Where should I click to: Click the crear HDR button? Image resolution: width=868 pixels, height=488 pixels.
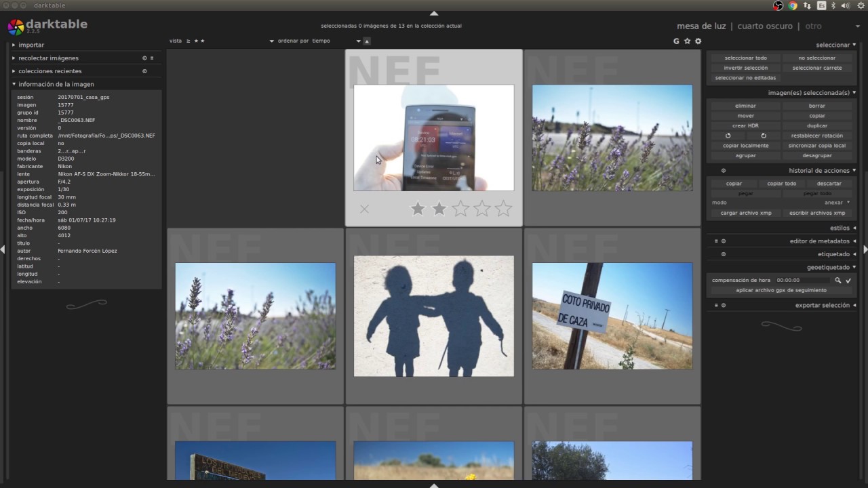pyautogui.click(x=745, y=125)
